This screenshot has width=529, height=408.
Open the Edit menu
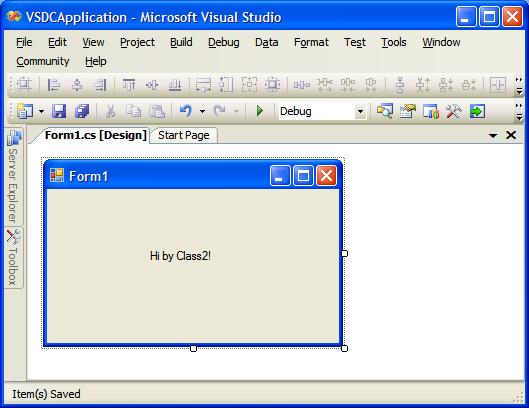pos(57,42)
